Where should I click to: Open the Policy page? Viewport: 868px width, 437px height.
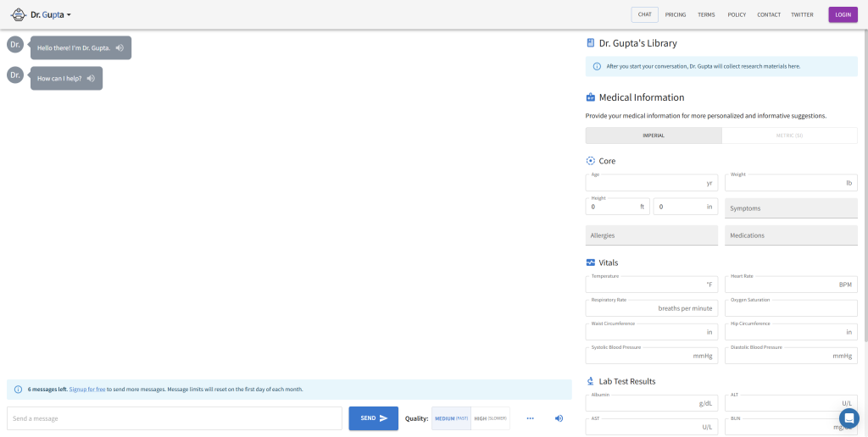tap(737, 15)
